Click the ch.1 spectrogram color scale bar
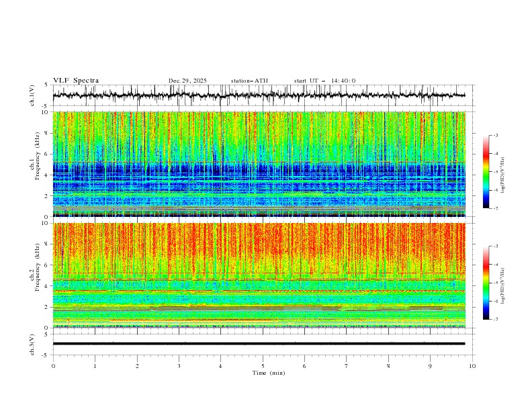 click(486, 172)
